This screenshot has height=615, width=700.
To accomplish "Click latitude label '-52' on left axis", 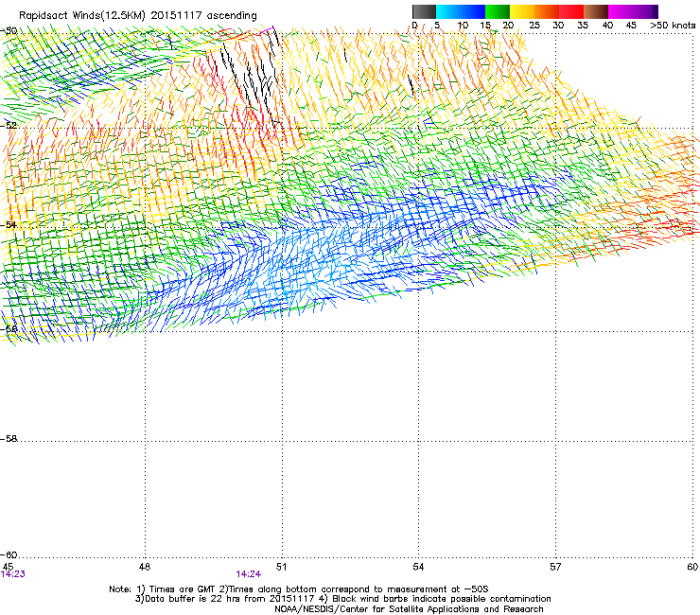I will click(9, 126).
